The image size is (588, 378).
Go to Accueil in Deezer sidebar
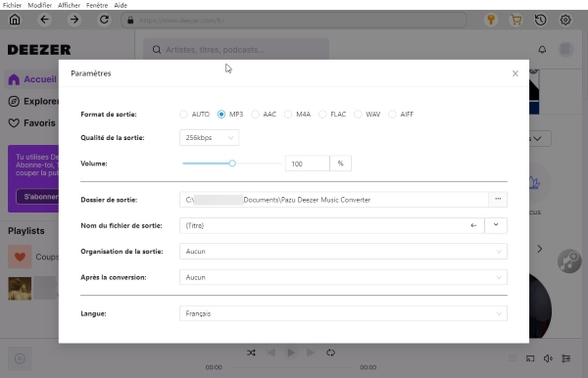pyautogui.click(x=32, y=79)
